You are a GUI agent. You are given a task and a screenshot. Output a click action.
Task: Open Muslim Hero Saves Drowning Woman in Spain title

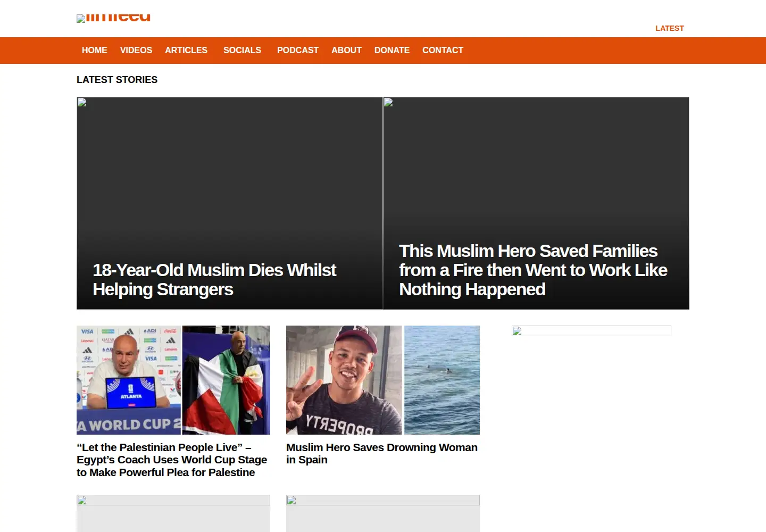(382, 453)
